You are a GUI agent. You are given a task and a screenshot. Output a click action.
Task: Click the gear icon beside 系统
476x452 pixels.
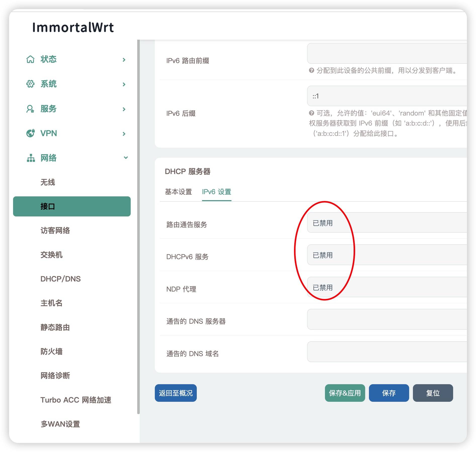pyautogui.click(x=31, y=84)
